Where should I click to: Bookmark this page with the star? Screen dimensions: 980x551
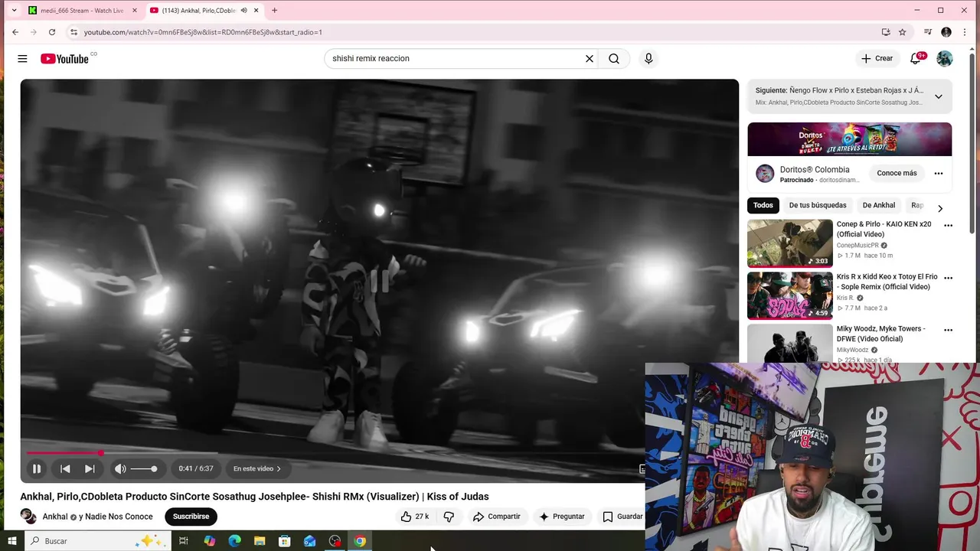click(903, 32)
